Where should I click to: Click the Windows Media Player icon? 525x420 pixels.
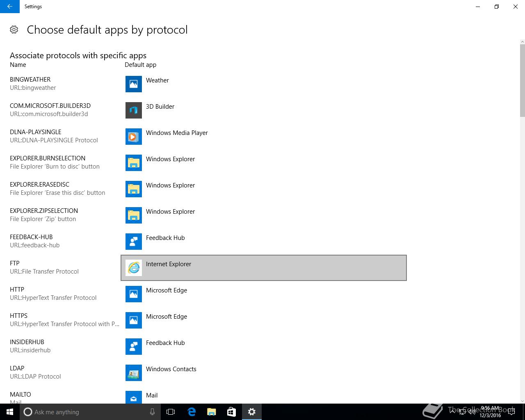point(134,137)
